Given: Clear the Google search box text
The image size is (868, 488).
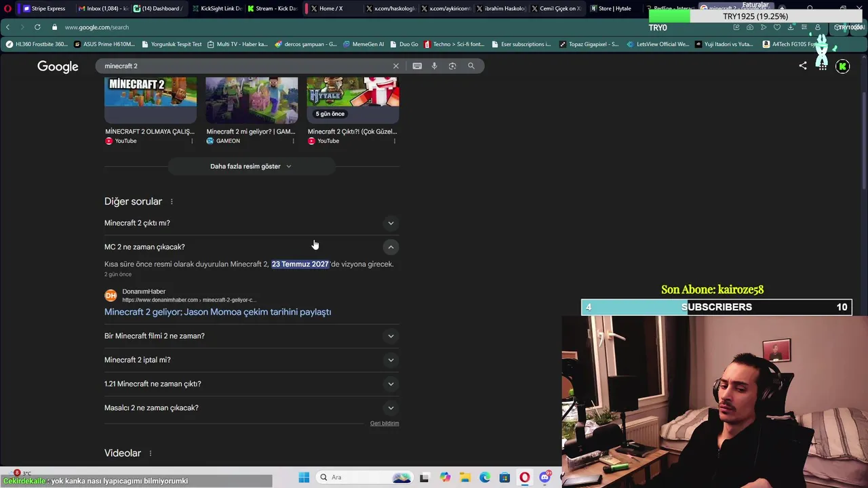Looking at the screenshot, I should pos(396,66).
